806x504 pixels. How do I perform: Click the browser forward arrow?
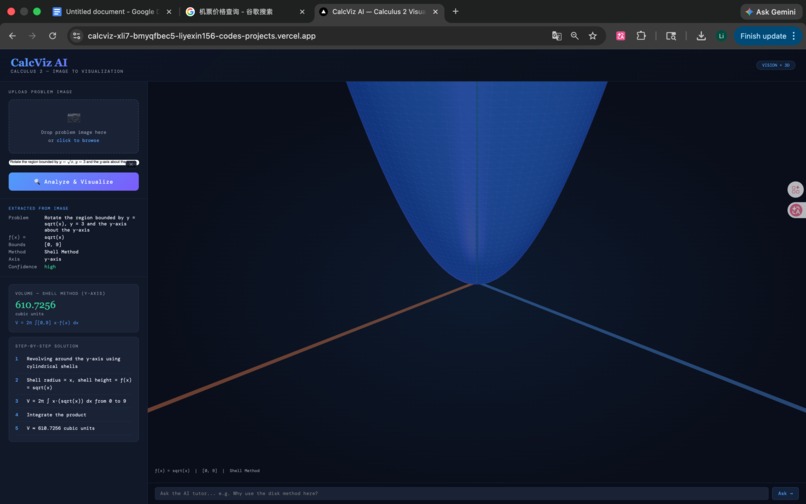point(32,36)
